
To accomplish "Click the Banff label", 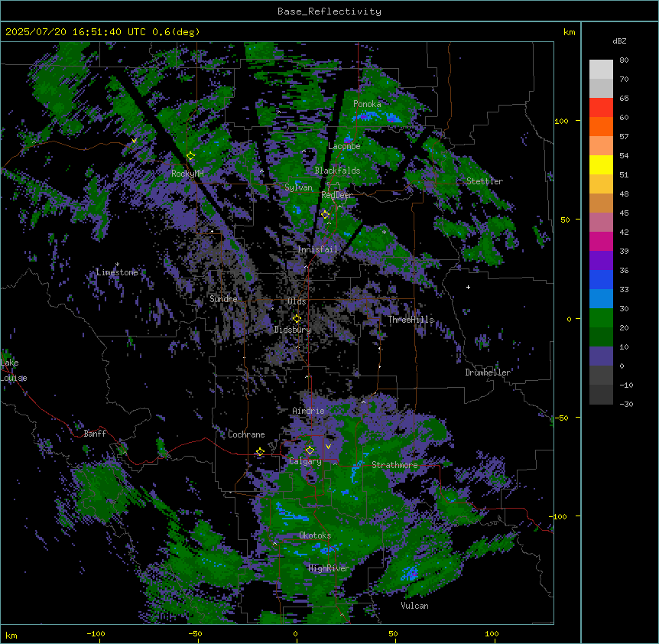I will tap(95, 434).
